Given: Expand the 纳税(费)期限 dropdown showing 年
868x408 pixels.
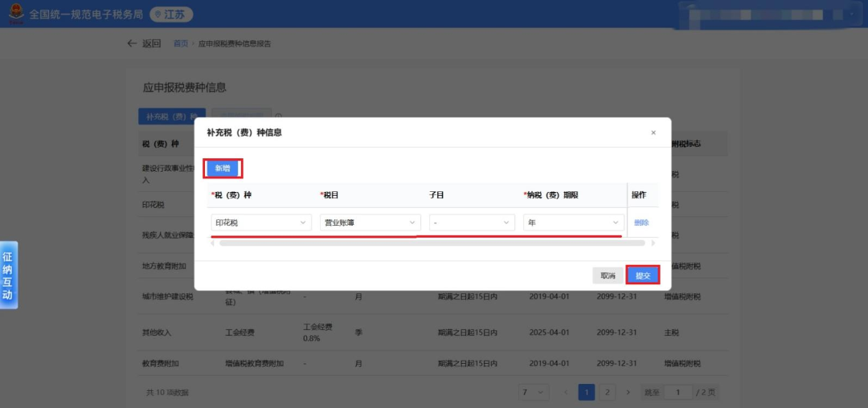Looking at the screenshot, I should [x=573, y=222].
